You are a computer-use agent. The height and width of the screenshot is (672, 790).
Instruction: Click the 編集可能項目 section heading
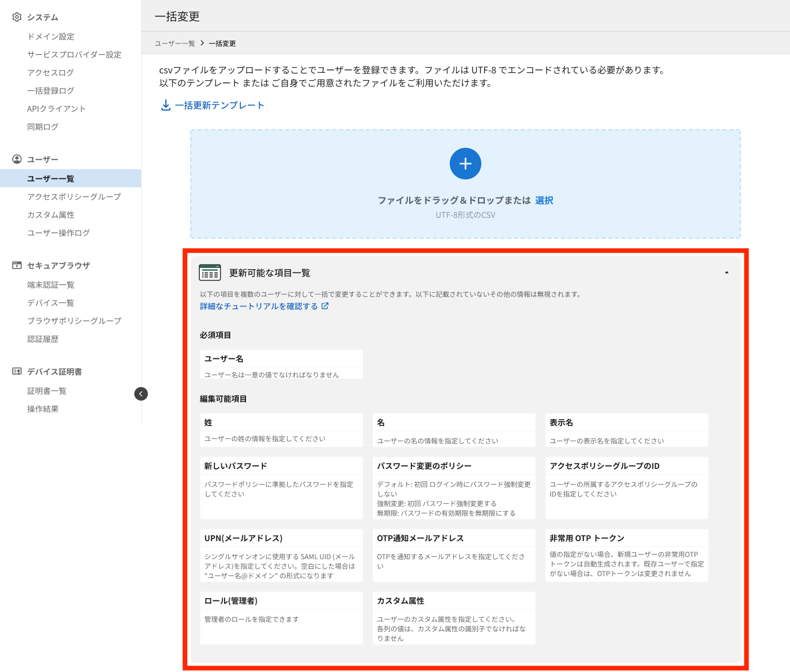pyautogui.click(x=223, y=399)
